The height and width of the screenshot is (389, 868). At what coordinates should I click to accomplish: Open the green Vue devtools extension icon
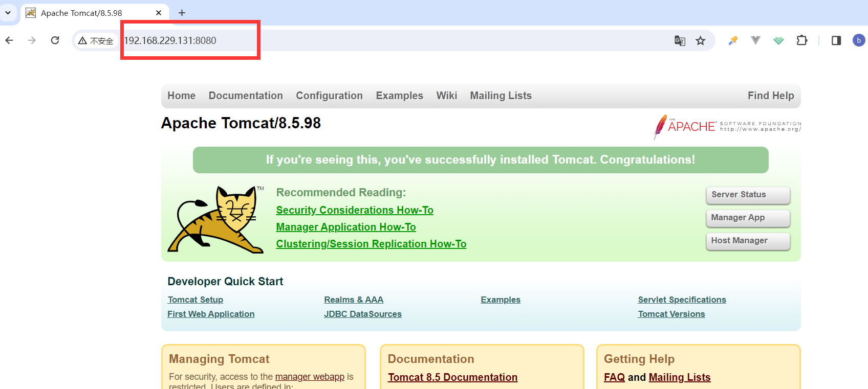pos(778,40)
